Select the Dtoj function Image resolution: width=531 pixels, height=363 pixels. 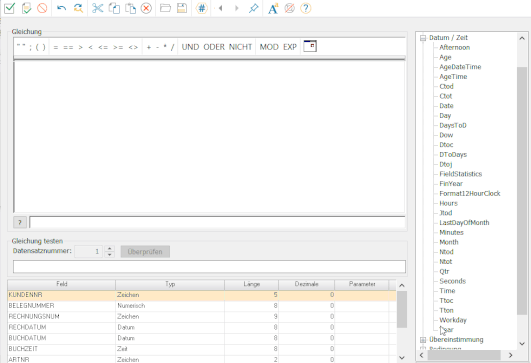(x=446, y=165)
